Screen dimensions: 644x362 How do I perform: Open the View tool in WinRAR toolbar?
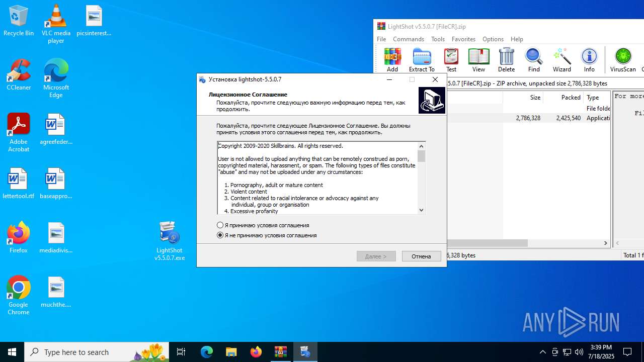[478, 60]
